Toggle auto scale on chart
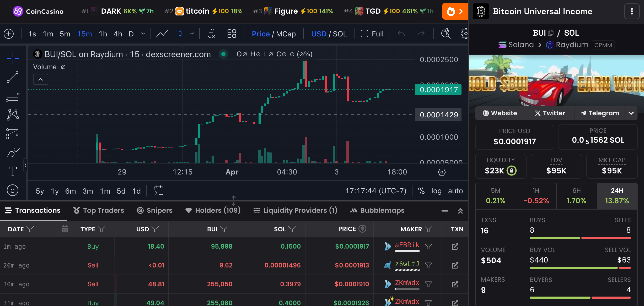Image resolution: width=644 pixels, height=306 pixels. (455, 191)
